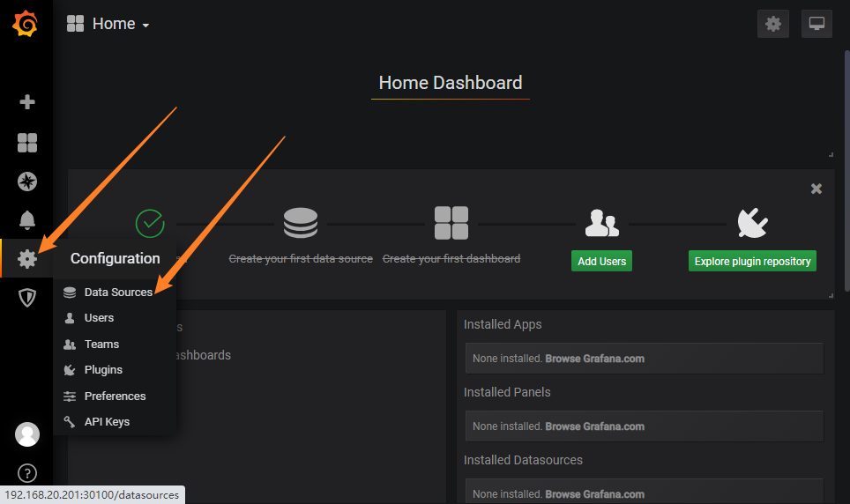Click the Grafana logo icon

click(26, 24)
